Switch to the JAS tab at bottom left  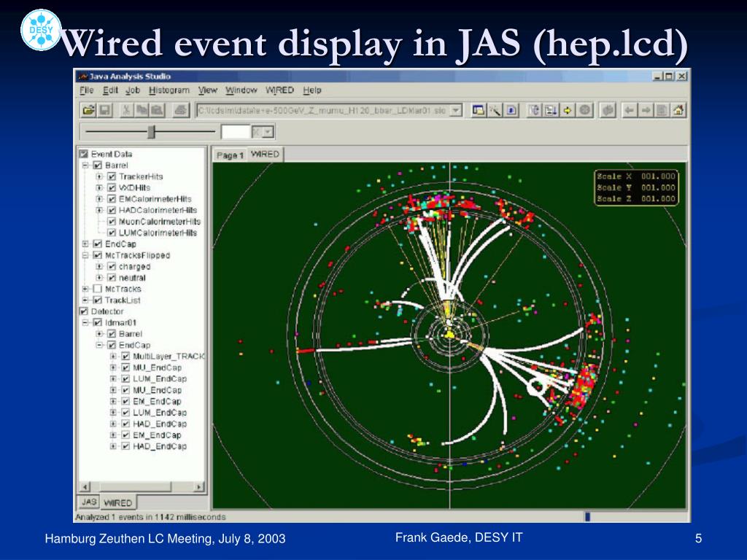point(89,502)
